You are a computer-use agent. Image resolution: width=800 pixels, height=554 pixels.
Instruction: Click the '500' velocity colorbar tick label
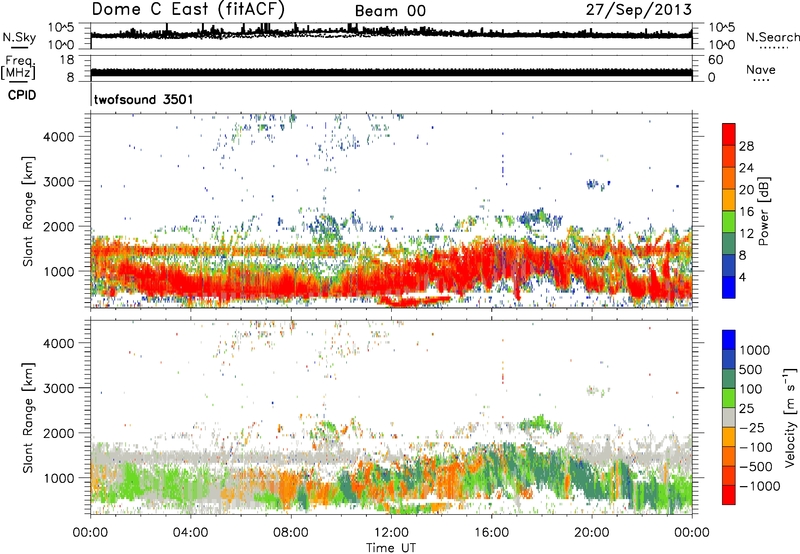753,369
